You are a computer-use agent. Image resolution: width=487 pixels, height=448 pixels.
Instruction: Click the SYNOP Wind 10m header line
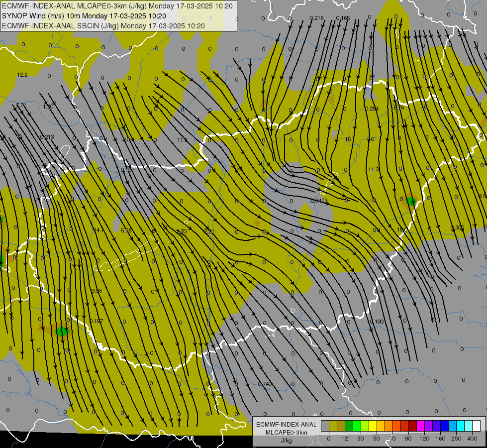[x=84, y=16]
